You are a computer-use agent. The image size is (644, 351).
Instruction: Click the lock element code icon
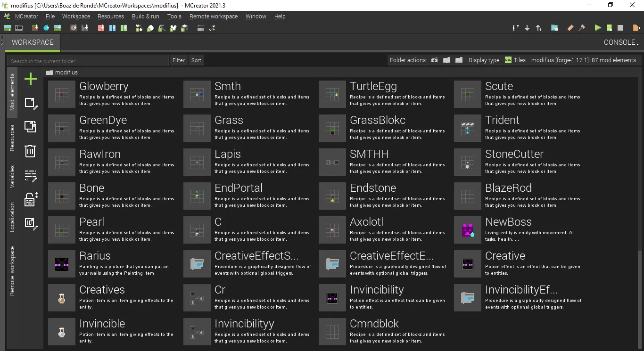click(x=31, y=199)
